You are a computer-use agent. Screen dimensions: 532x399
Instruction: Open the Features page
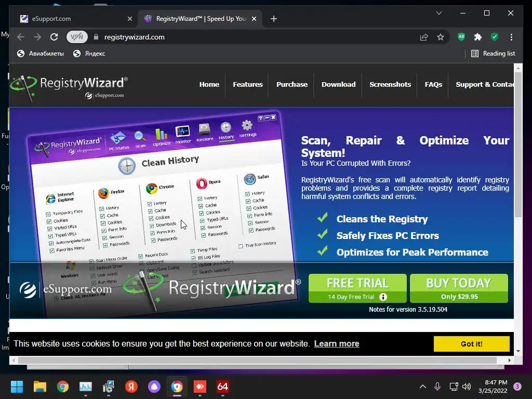[248, 85]
